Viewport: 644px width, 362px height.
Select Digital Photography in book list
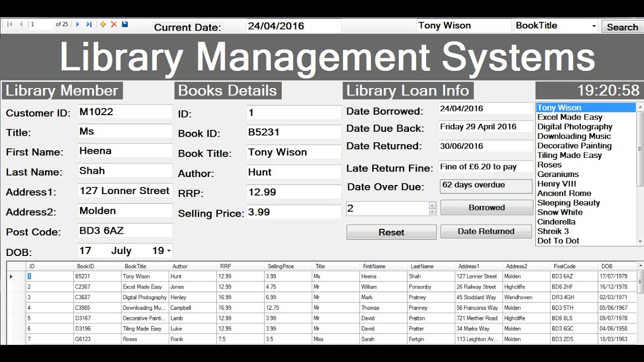tap(586, 127)
